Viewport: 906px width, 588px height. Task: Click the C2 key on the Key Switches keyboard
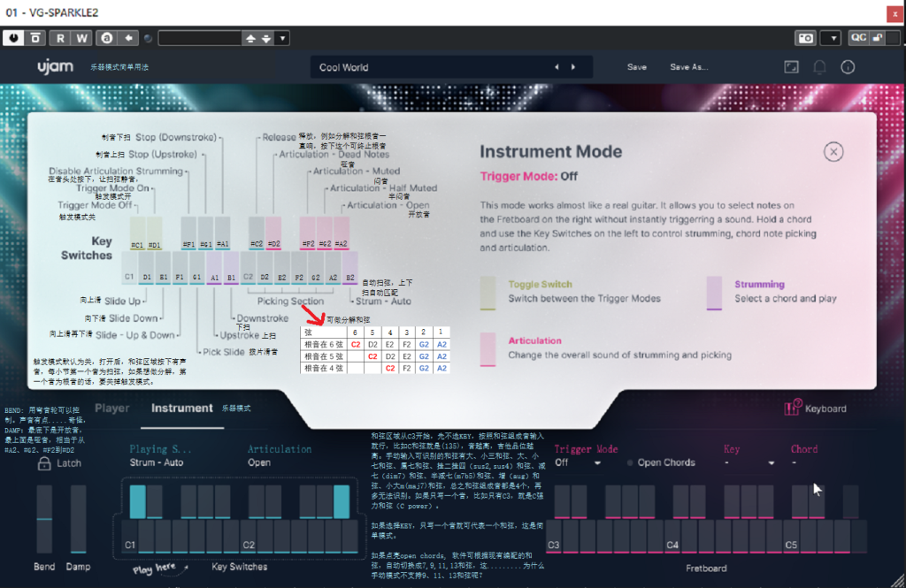pos(249,537)
